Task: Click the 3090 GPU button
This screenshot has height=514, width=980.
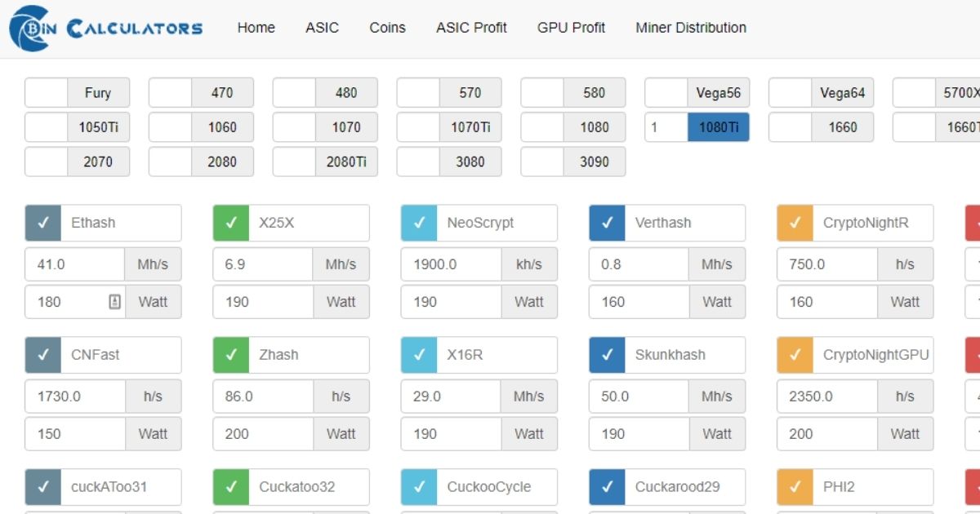Action: 594,162
